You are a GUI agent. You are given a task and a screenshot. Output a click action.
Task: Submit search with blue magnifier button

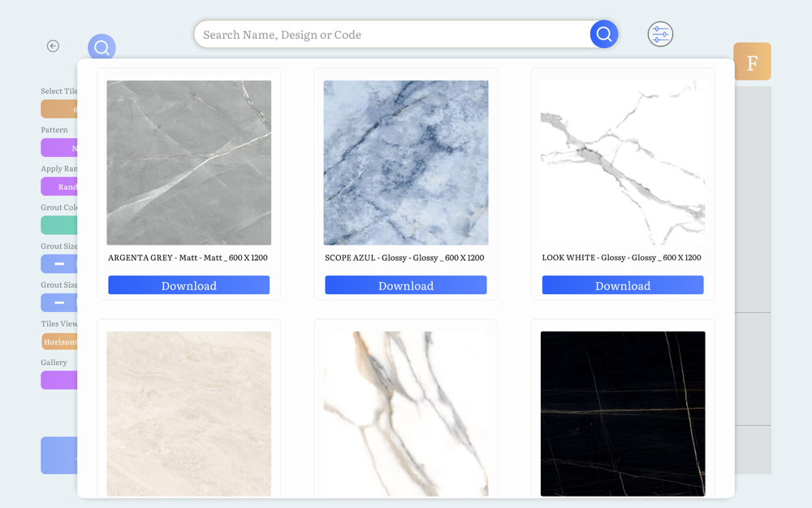click(604, 34)
